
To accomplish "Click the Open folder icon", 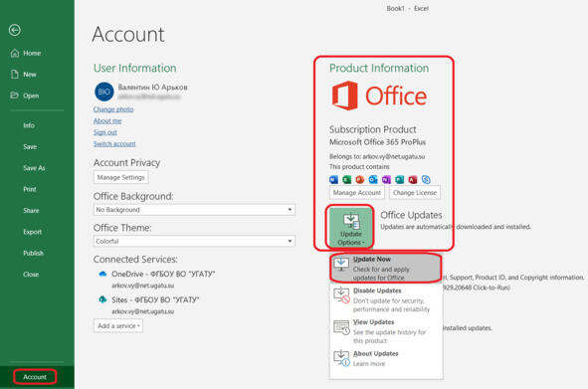I will (x=15, y=96).
